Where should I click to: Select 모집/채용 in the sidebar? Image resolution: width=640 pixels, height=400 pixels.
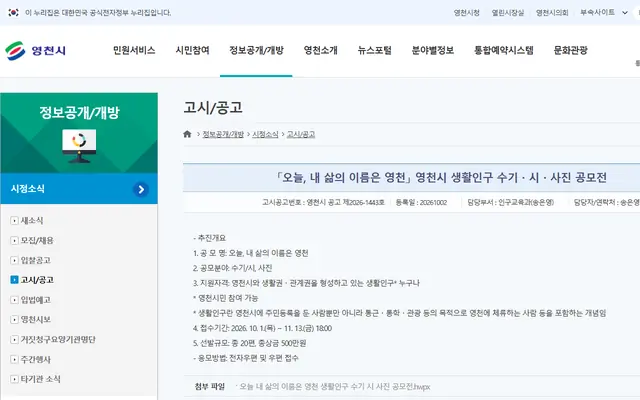pos(37,240)
